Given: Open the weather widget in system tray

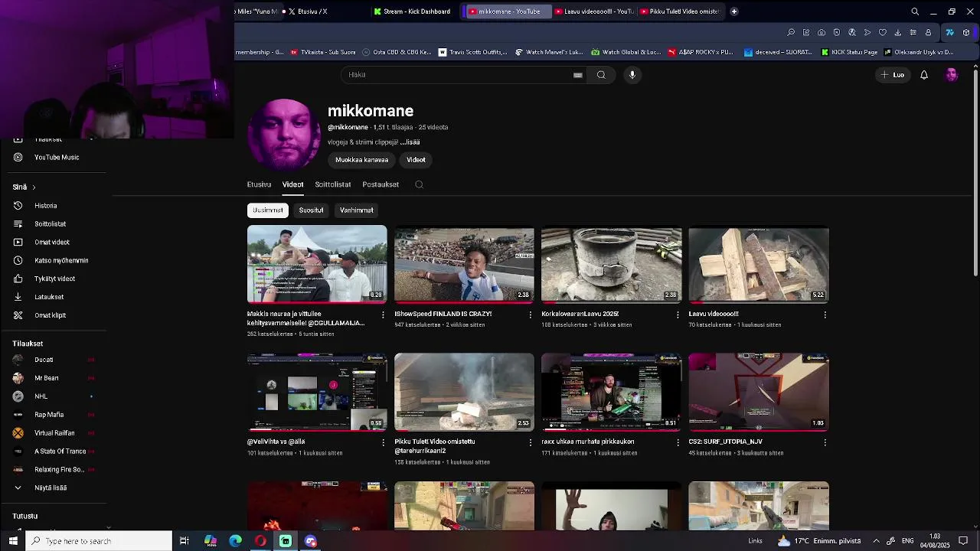Looking at the screenshot, I should [819, 541].
